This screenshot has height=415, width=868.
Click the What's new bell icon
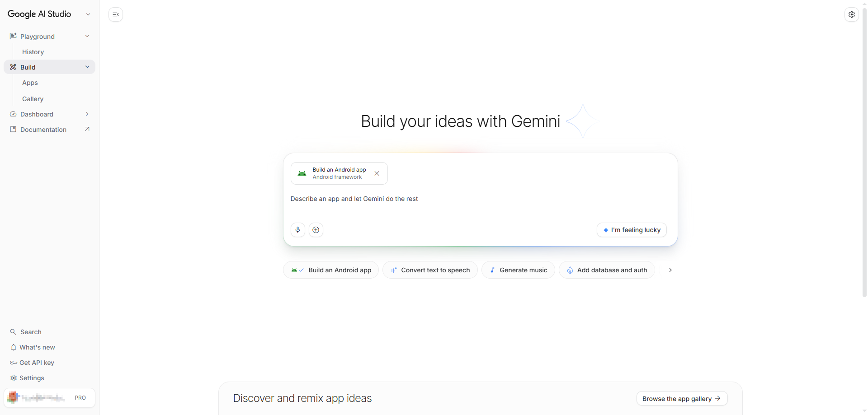click(14, 347)
